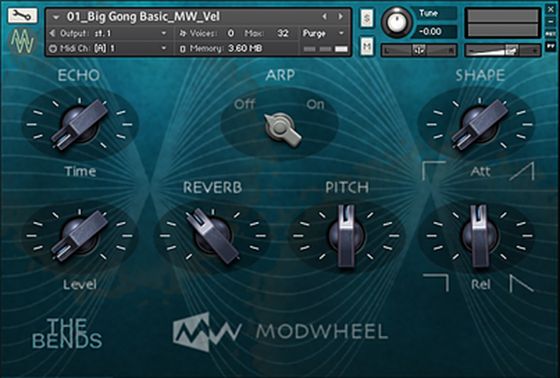
Task: Solo the instrument with S button
Action: point(367,18)
